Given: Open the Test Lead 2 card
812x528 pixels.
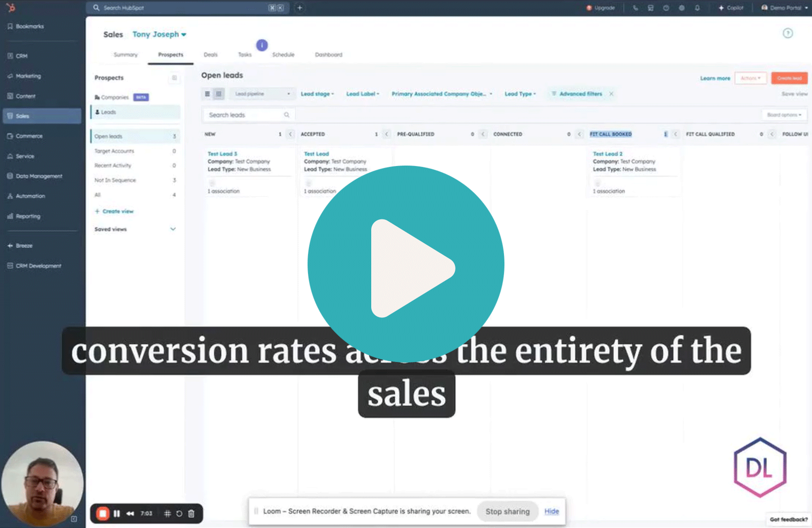Looking at the screenshot, I should pyautogui.click(x=608, y=154).
